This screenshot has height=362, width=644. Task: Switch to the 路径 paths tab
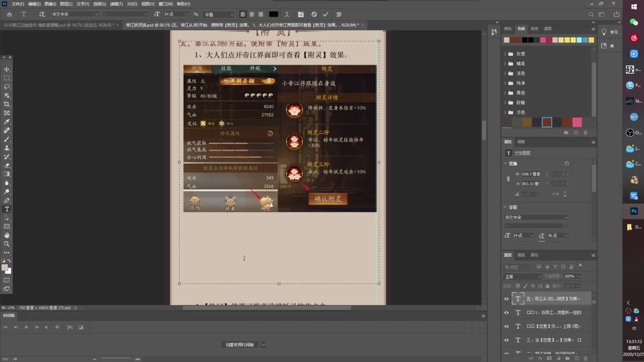[534, 255]
